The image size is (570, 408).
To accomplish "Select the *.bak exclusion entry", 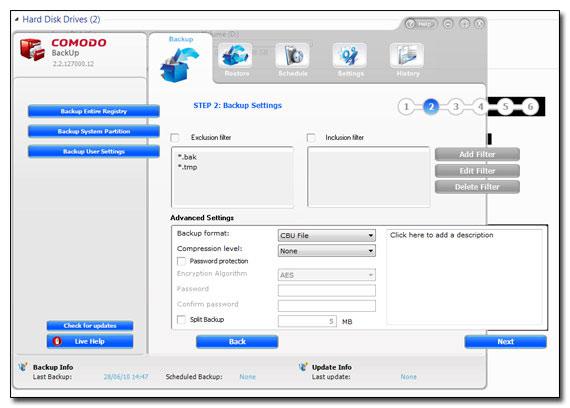I will click(187, 157).
